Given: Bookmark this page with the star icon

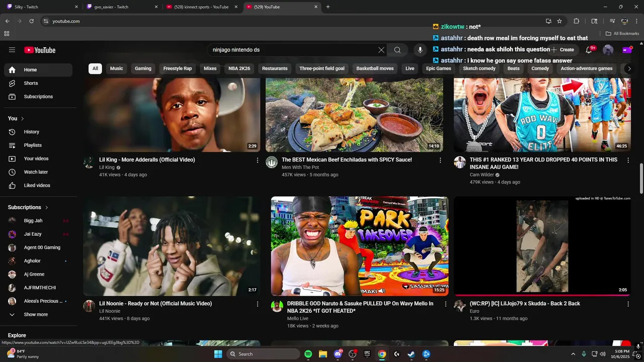Looking at the screenshot, I should pyautogui.click(x=559, y=21).
